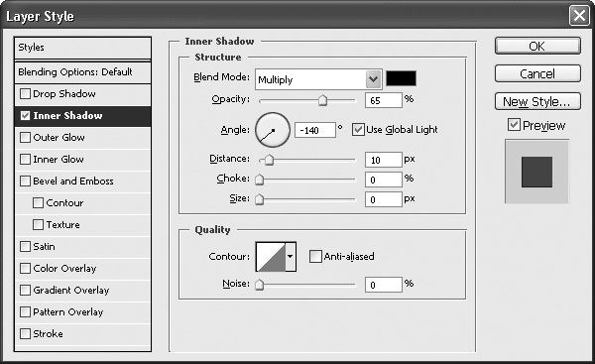Screen dimensions: 595x364
Task: Toggle the Use Global Light checkbox
Action: tap(358, 129)
